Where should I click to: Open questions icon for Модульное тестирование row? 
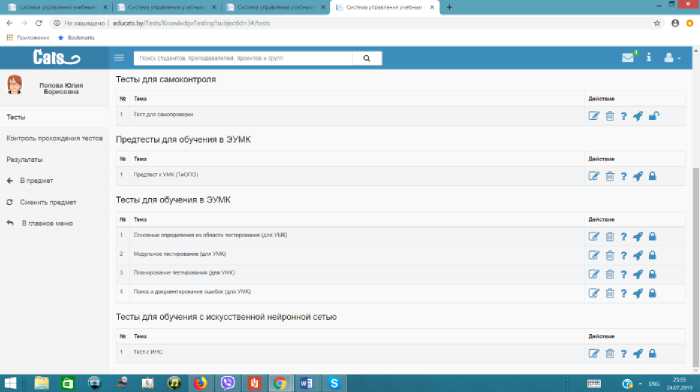[624, 255]
